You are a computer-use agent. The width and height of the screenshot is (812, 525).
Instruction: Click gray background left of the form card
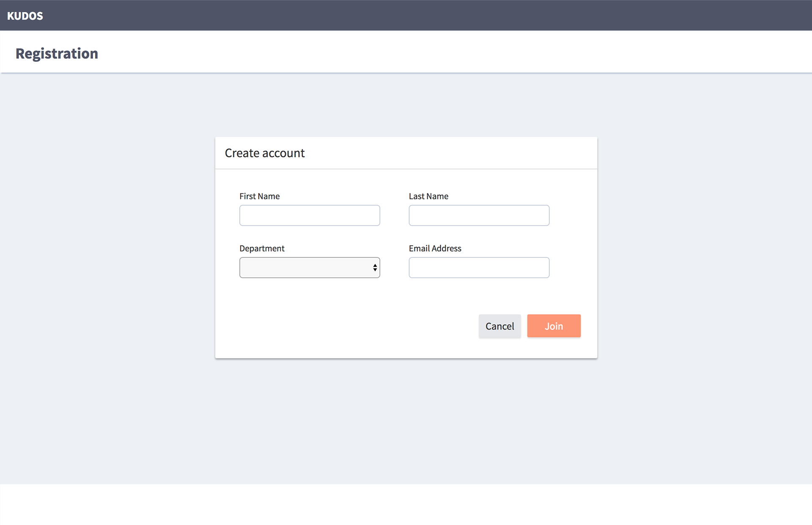pyautogui.click(x=106, y=254)
